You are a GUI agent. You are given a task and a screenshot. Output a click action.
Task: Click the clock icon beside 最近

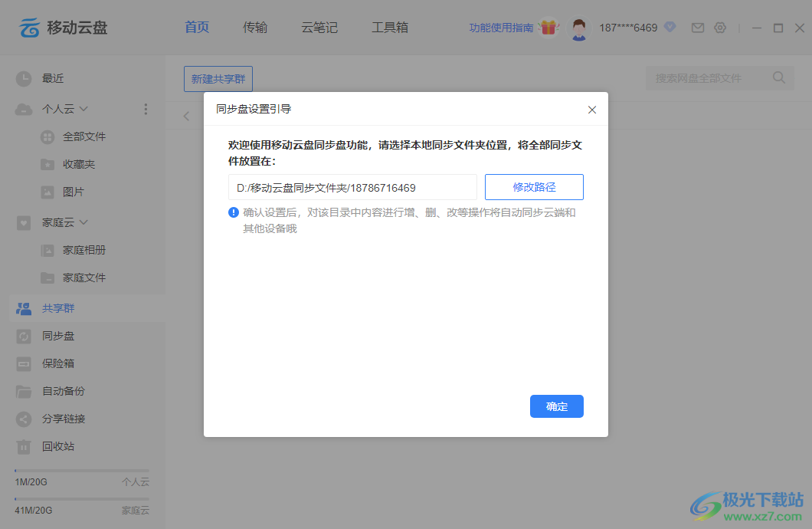[x=24, y=78]
